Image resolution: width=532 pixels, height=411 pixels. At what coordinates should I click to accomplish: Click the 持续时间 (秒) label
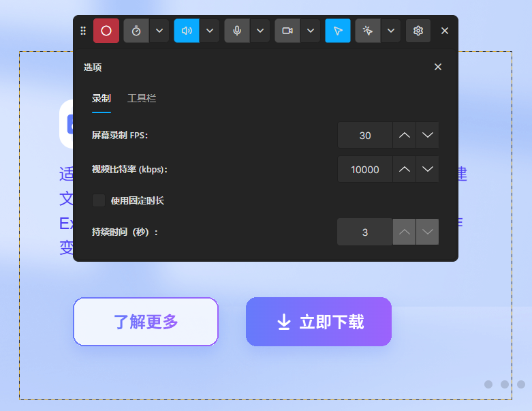(x=125, y=232)
